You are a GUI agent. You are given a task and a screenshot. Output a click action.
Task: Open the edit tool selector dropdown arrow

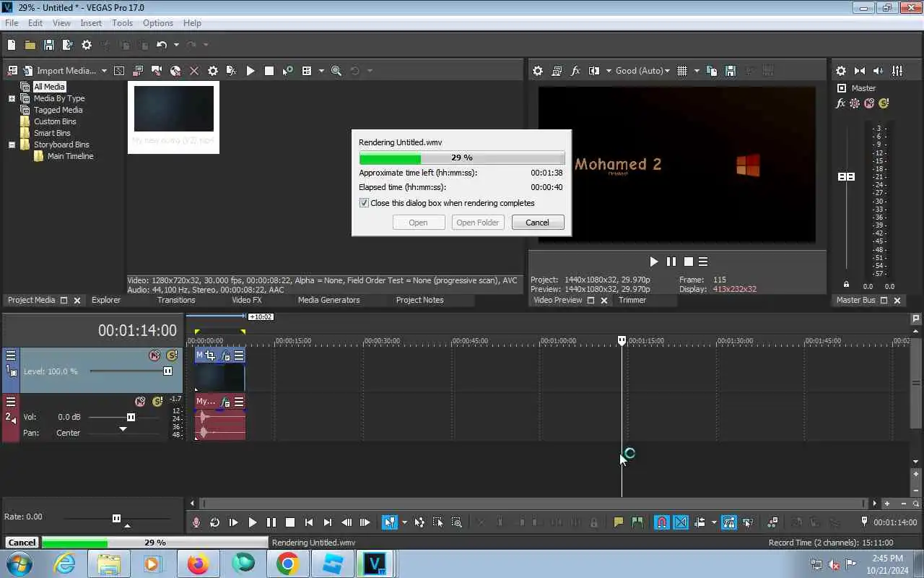404,522
